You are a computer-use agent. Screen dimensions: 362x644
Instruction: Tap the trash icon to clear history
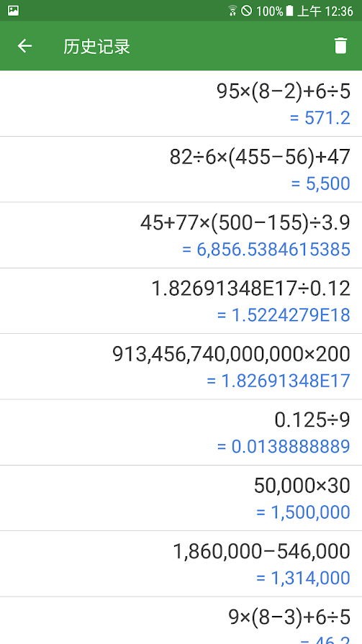coord(340,45)
